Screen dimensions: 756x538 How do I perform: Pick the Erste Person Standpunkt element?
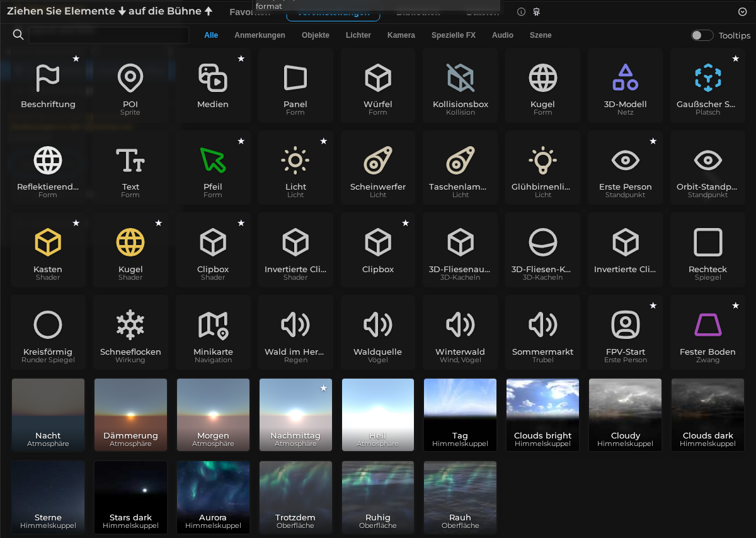626,168
